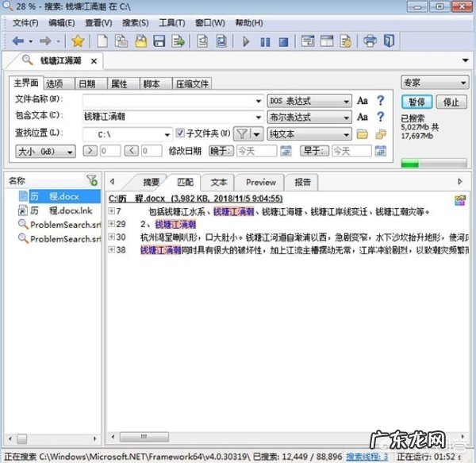Image resolution: width=476 pixels, height=463 pixels.
Task: Click the Back arrow toolbar icon
Action: coord(18,41)
